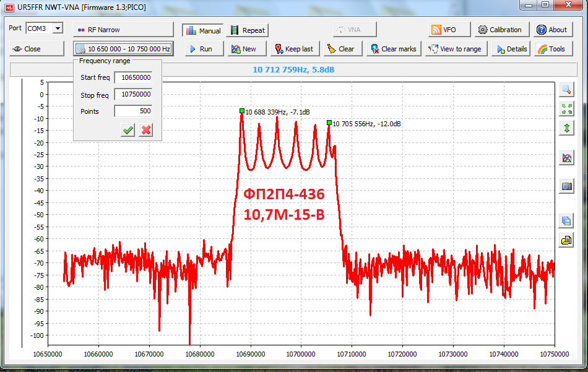The image size is (588, 372).
Task: Toggle the RF Narrow mode button
Action: pyautogui.click(x=123, y=30)
